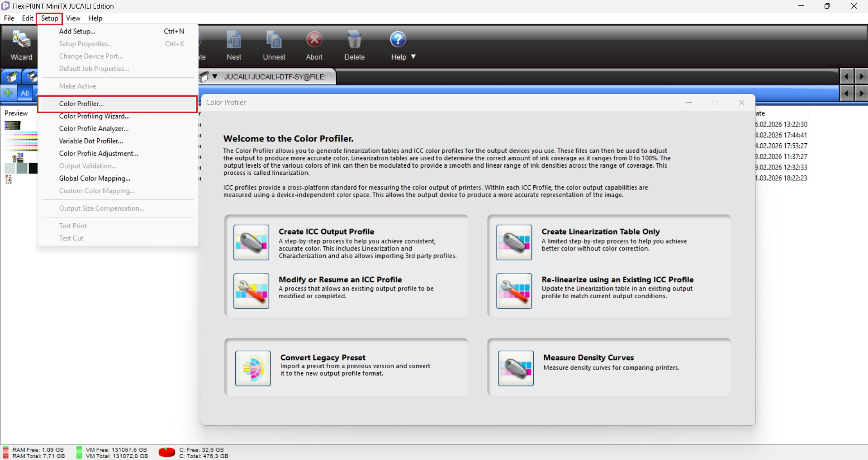Click the Setup menu header

click(x=50, y=18)
